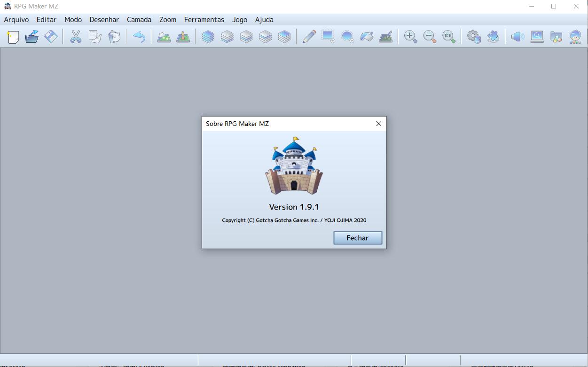This screenshot has width=588, height=367.
Task: Open the Ferramentas menu
Action: click(204, 20)
